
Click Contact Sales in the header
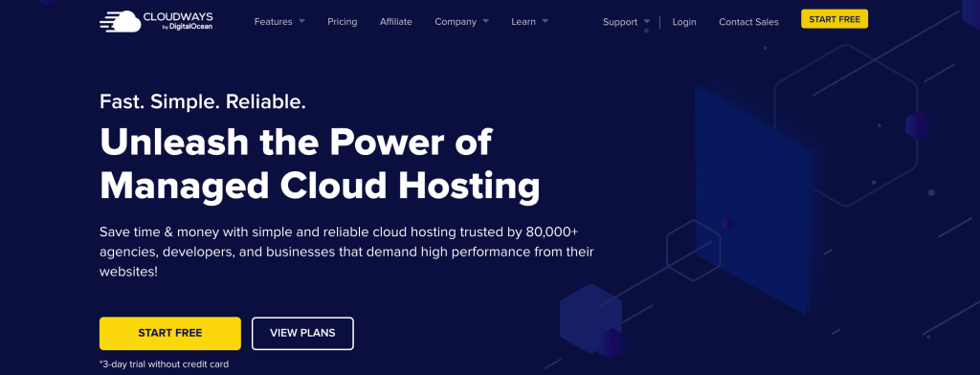748,22
